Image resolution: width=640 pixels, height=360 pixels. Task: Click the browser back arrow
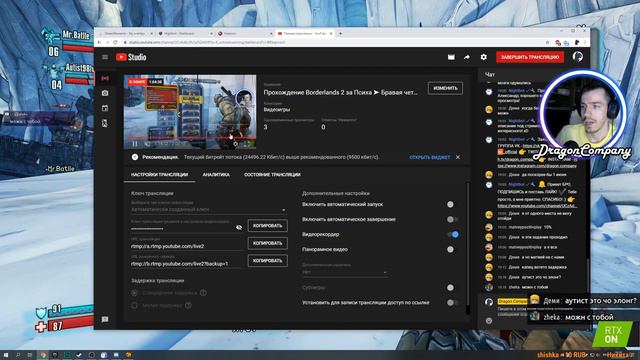(x=99, y=42)
